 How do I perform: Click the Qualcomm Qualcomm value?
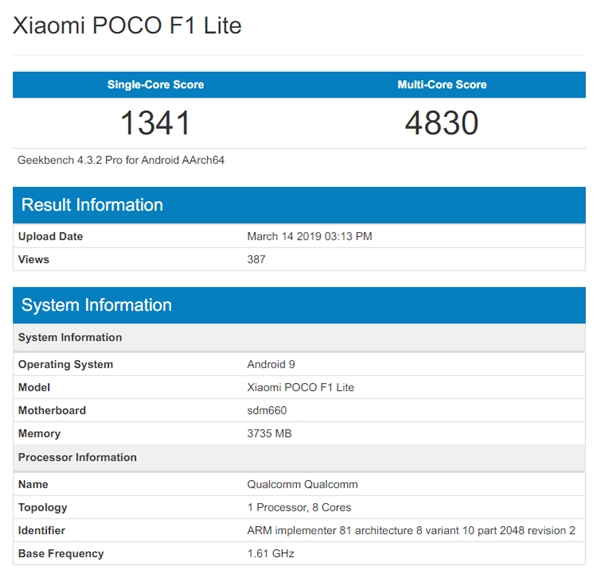click(x=302, y=484)
